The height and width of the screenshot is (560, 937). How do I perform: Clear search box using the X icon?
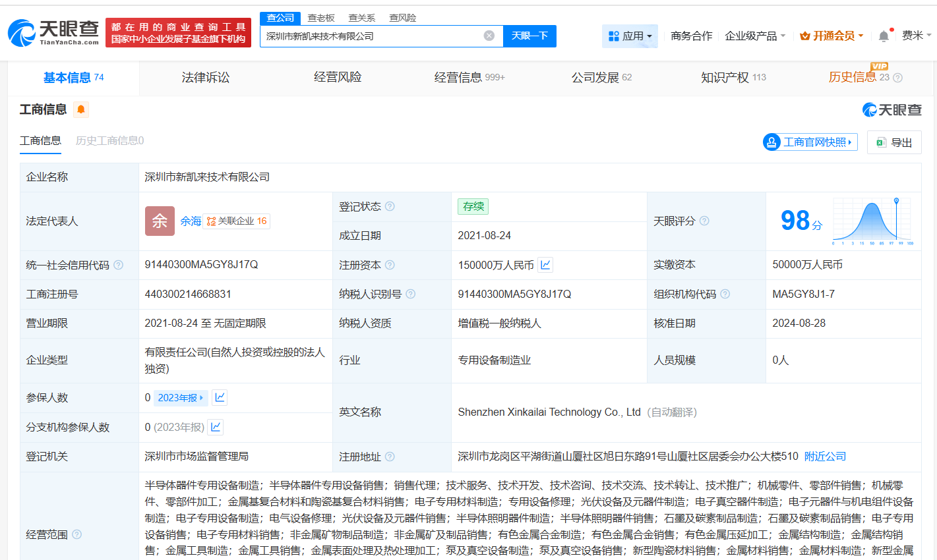click(x=488, y=36)
